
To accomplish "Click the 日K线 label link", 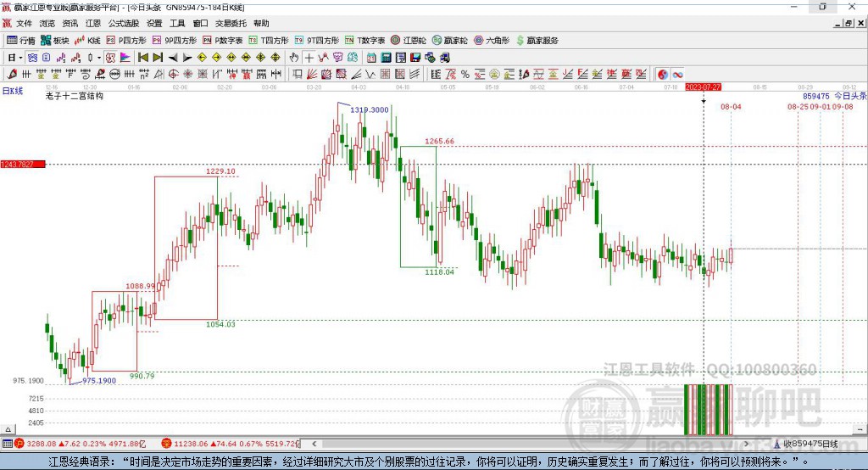I will pyautogui.click(x=13, y=91).
